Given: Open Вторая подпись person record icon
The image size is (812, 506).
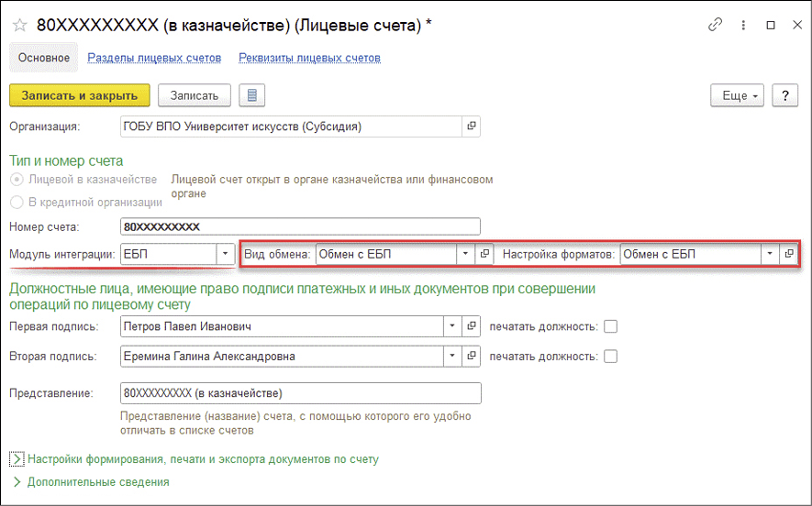Looking at the screenshot, I should click(x=472, y=357).
